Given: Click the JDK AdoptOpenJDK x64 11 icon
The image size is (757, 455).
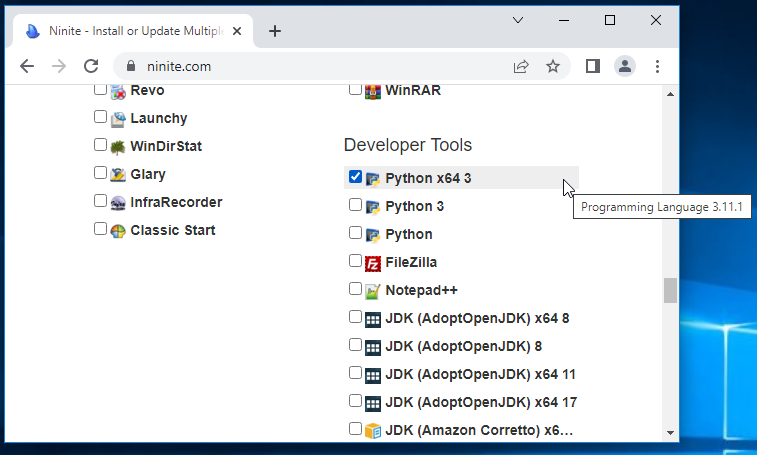Looking at the screenshot, I should (373, 375).
